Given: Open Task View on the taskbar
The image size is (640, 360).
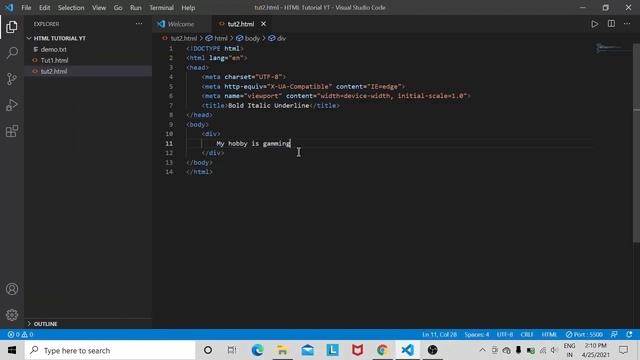Looking at the screenshot, I should pyautogui.click(x=232, y=350).
